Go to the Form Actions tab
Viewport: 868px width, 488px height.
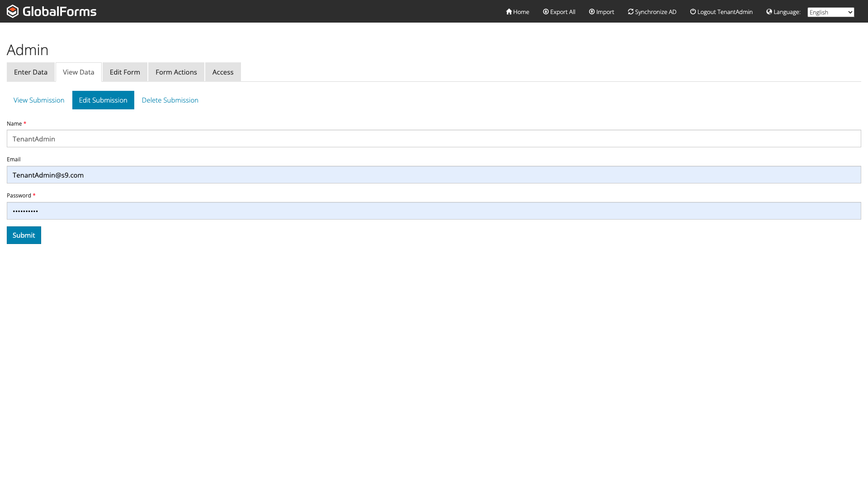click(176, 72)
